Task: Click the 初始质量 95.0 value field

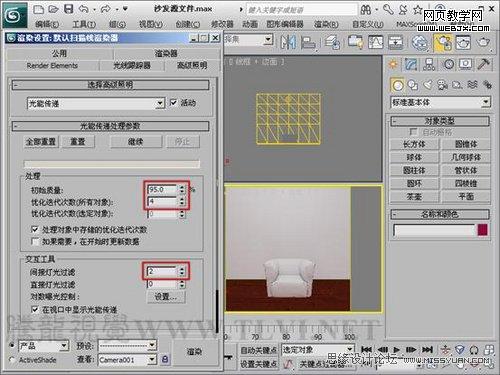Action: coord(162,189)
